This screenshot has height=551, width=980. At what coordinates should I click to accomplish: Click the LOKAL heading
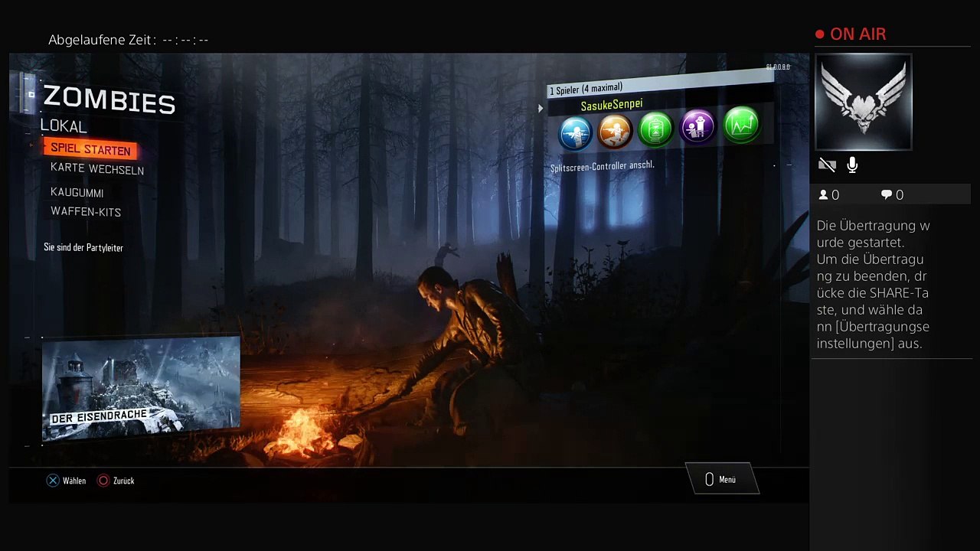pos(64,126)
